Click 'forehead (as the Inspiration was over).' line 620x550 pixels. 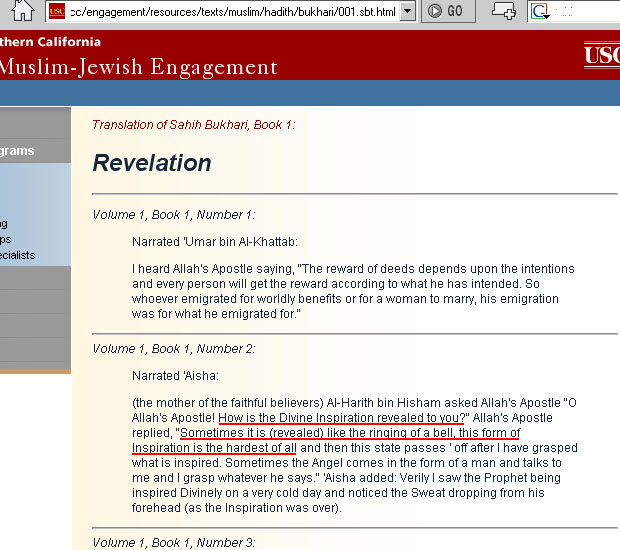click(236, 508)
